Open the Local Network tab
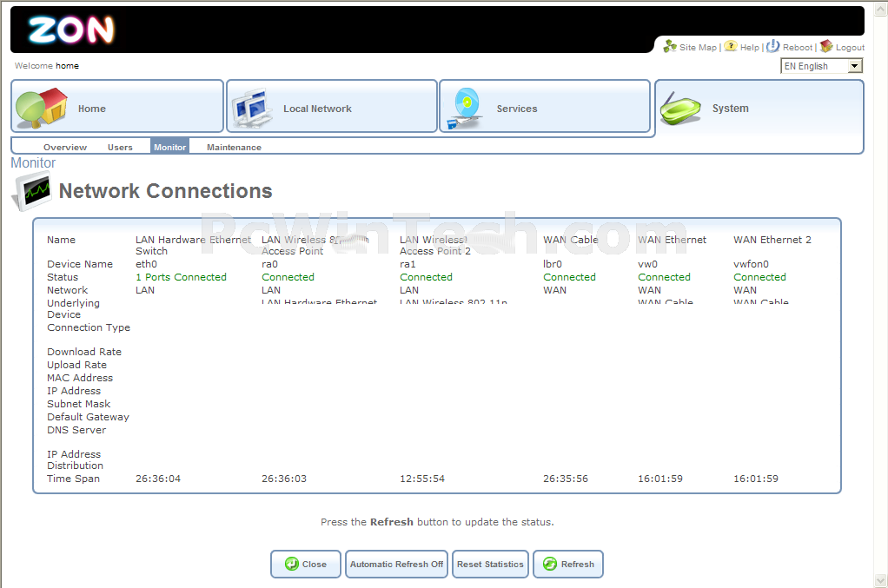This screenshot has height=588, width=888. click(332, 106)
